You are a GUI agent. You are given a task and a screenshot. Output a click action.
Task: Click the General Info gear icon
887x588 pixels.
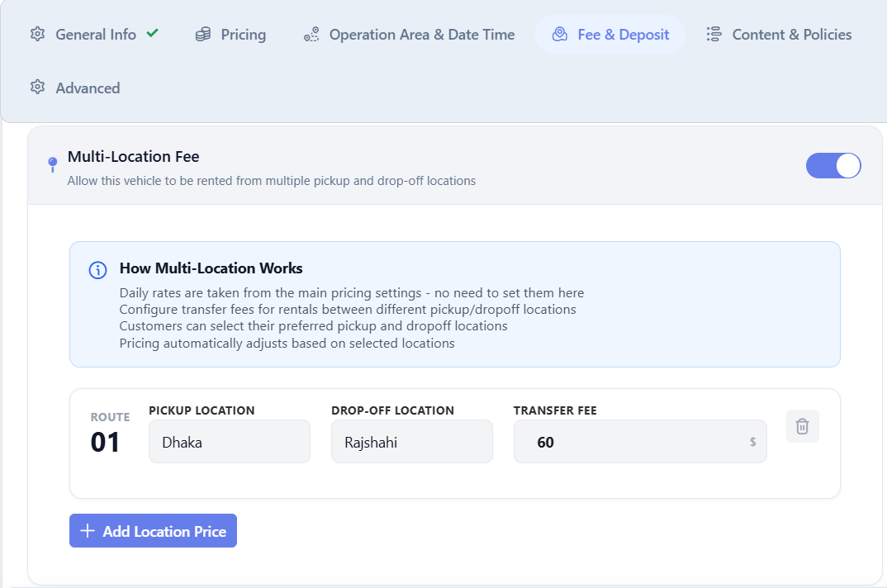37,34
